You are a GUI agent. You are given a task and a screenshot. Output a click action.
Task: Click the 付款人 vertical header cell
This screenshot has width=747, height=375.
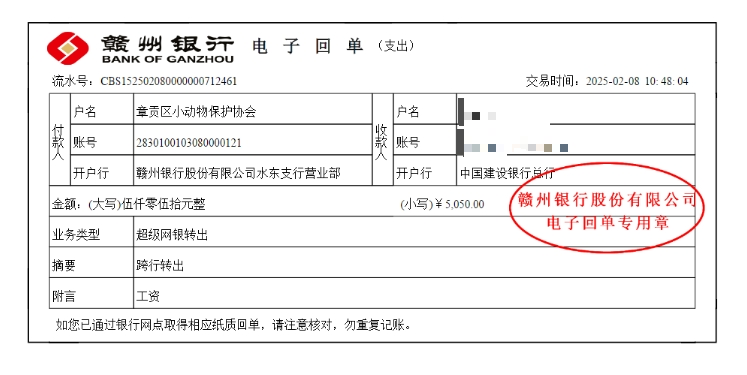tap(59, 140)
